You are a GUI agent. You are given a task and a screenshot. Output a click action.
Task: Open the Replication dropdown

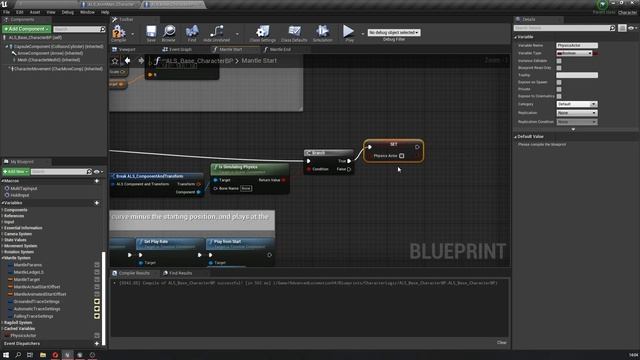tap(577, 113)
